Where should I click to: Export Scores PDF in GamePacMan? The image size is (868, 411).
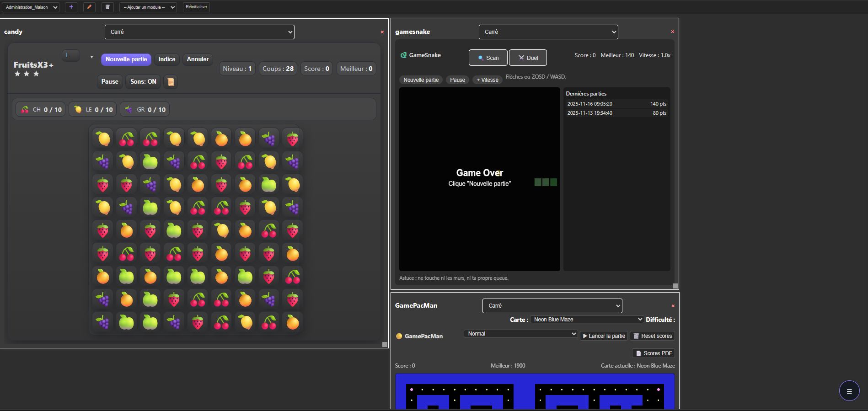point(654,353)
